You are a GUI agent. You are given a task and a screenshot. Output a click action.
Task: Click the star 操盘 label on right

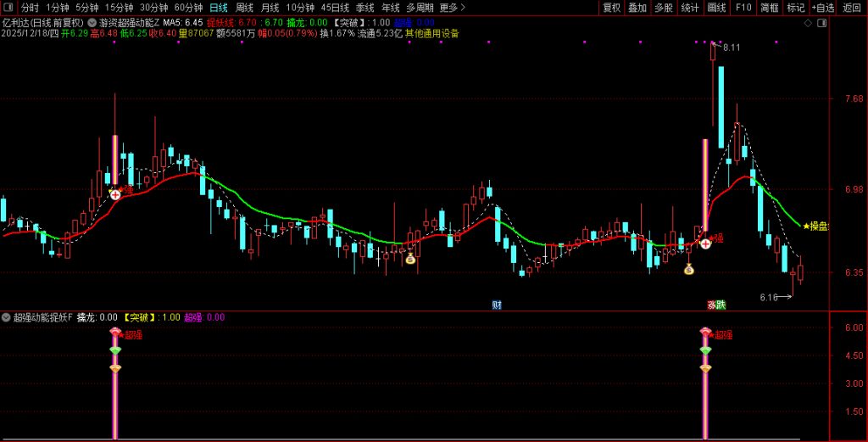pos(815,226)
